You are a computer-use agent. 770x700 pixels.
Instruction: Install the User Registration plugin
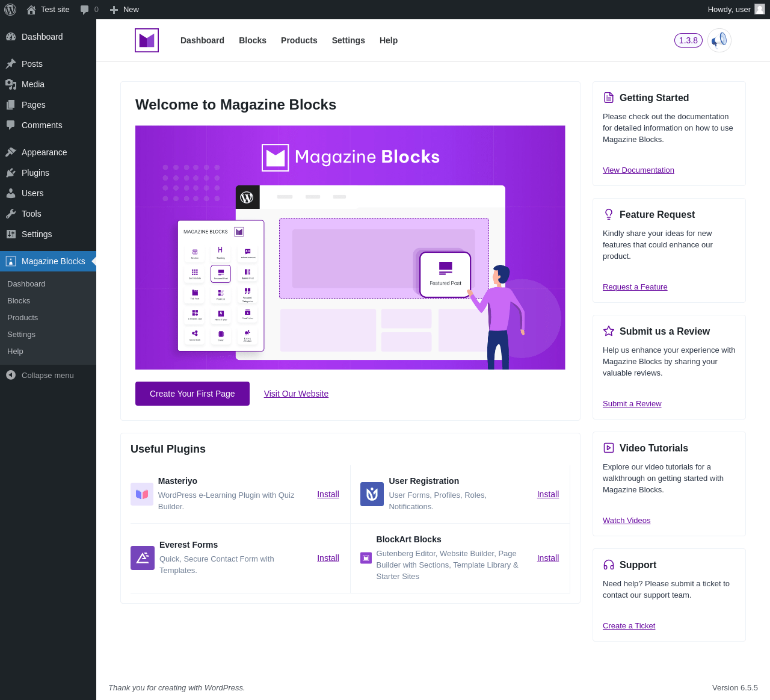tap(548, 494)
